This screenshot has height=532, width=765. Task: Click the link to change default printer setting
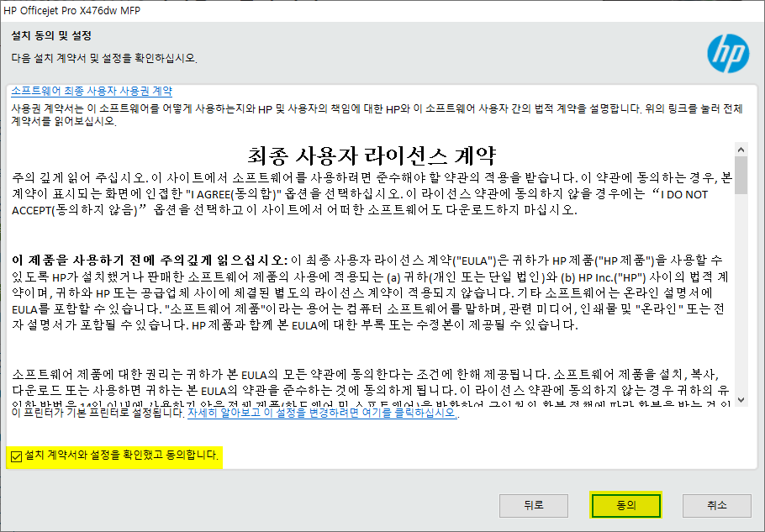point(323,413)
